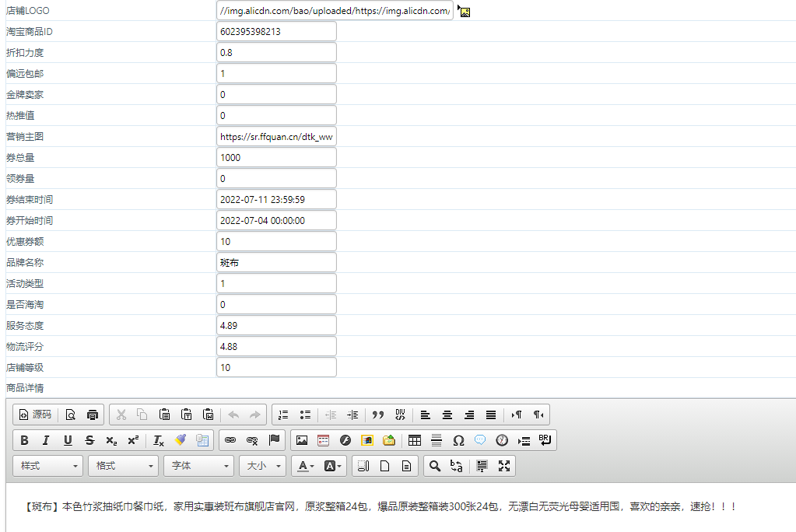Set text direction right-to-left
This screenshot has height=532, width=796.
(x=538, y=415)
